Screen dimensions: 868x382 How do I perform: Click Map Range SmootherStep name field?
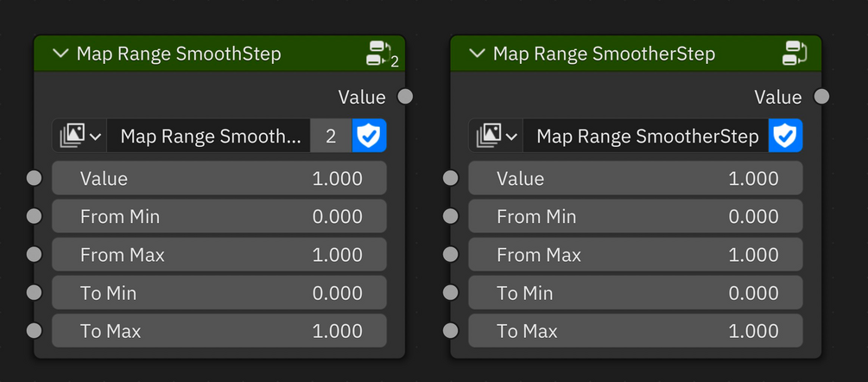645,136
